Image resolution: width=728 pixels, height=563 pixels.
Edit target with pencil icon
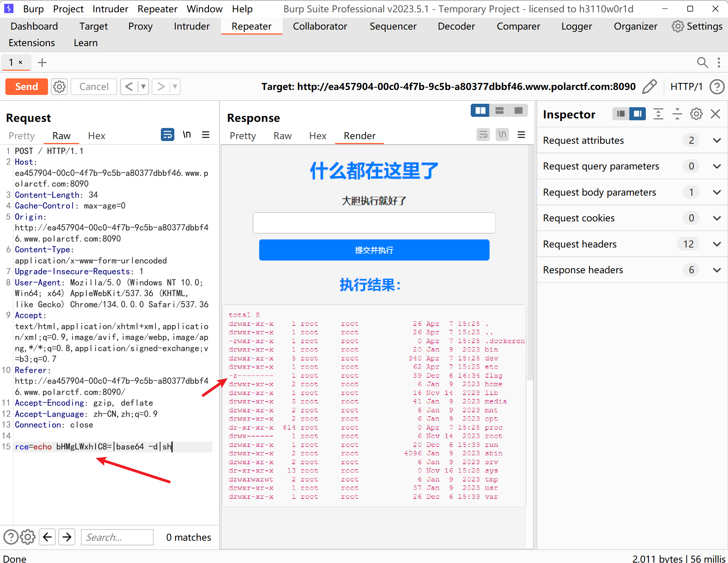click(x=649, y=86)
